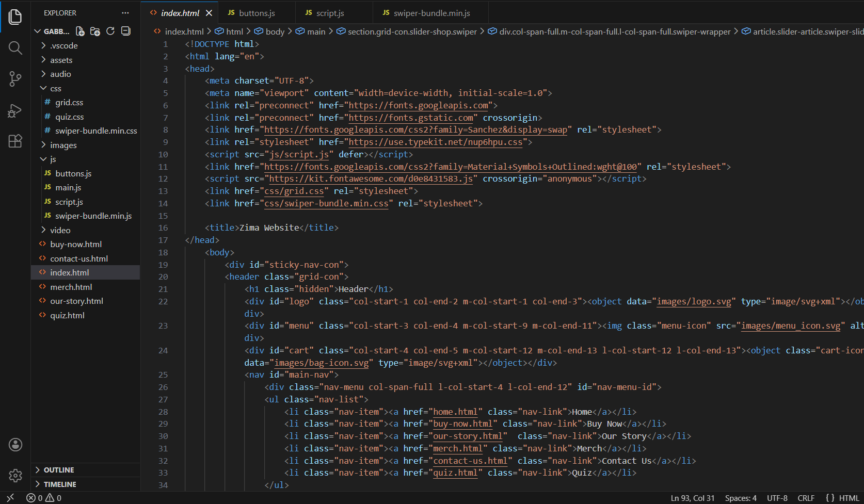
Task: Collapse all folders via the explorer icon
Action: click(125, 31)
